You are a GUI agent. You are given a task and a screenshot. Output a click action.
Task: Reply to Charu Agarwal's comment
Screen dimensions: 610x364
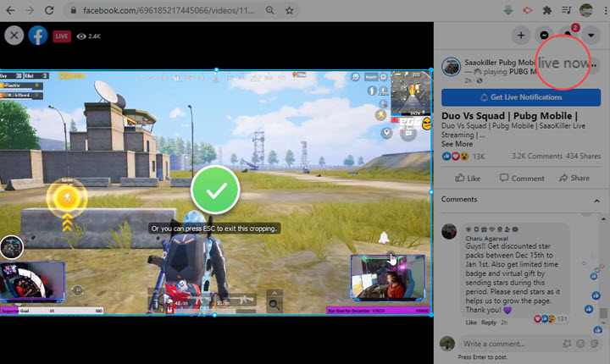coord(489,323)
